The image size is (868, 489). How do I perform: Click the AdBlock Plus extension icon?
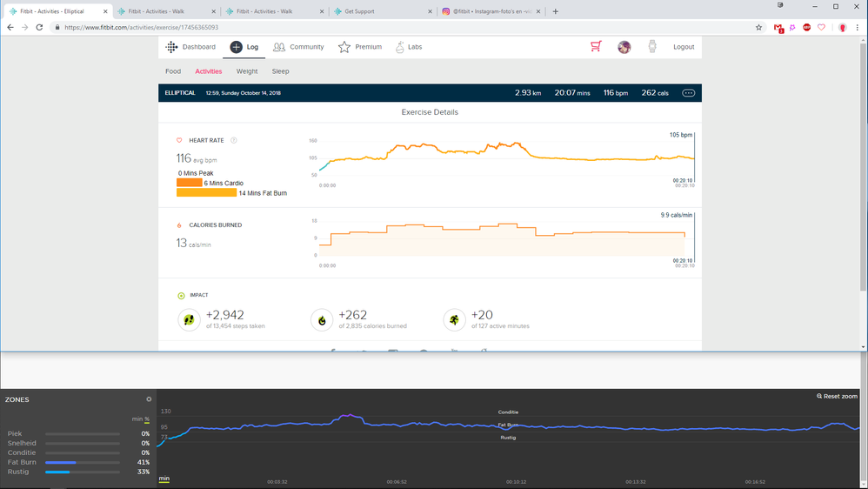tap(806, 27)
